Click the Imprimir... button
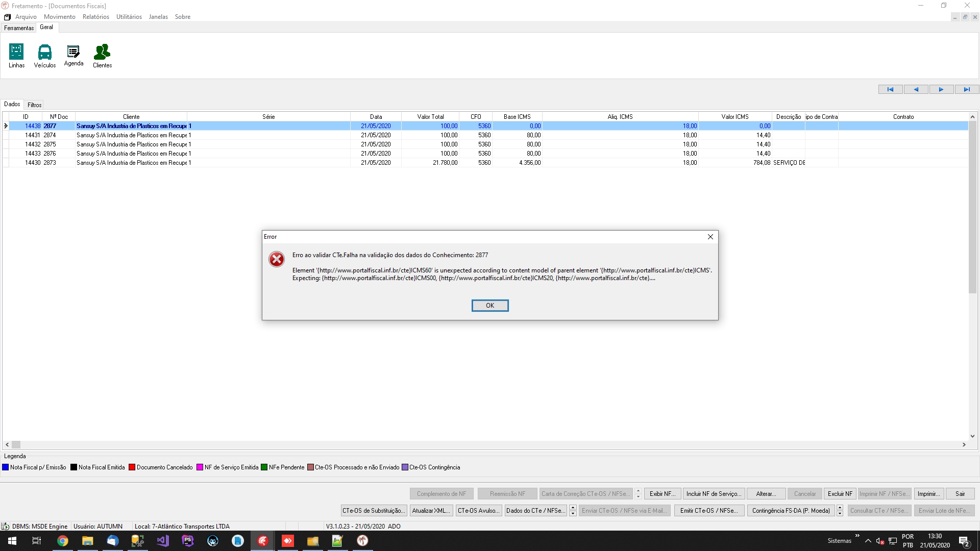 click(x=928, y=494)
